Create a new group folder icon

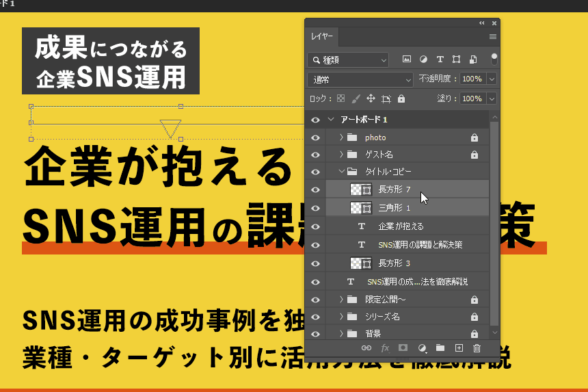point(440,348)
